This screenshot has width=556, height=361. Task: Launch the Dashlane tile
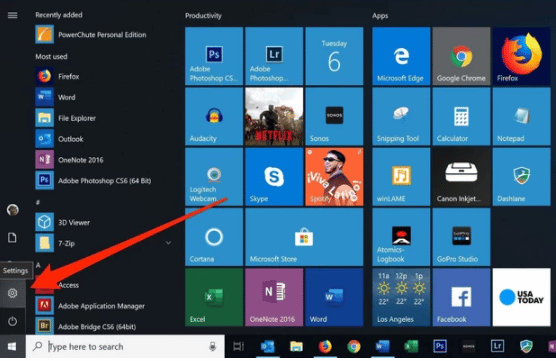[x=521, y=177]
